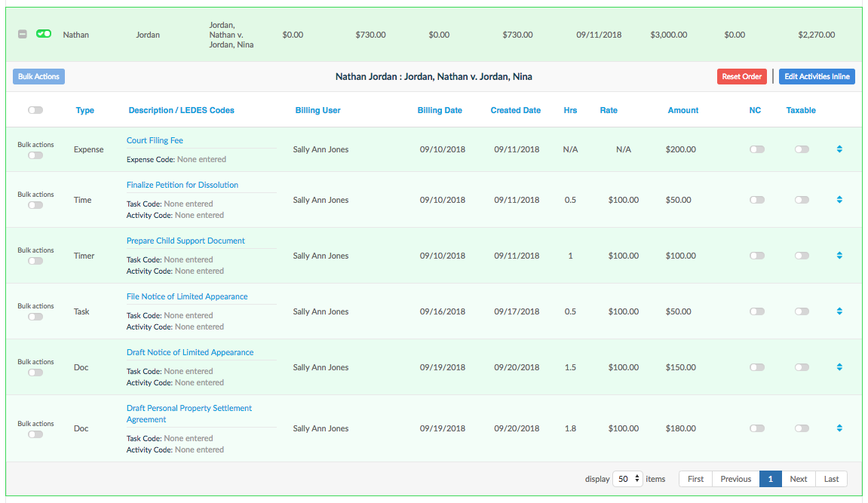Sort entries by the Amount column header
This screenshot has height=503, width=868.
[682, 110]
